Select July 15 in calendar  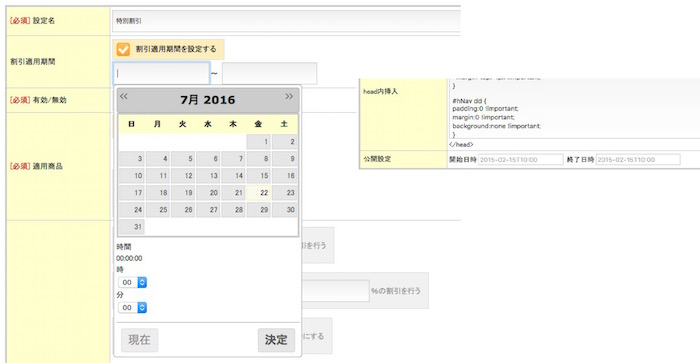point(259,176)
